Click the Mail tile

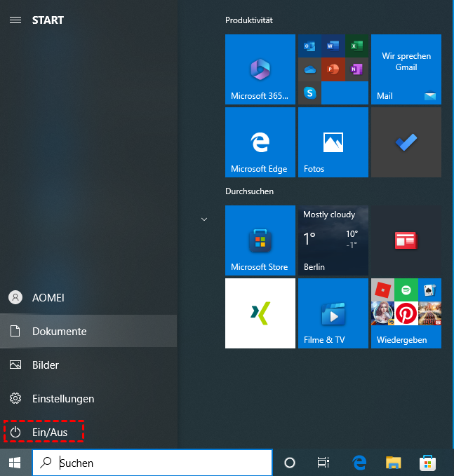(406, 69)
